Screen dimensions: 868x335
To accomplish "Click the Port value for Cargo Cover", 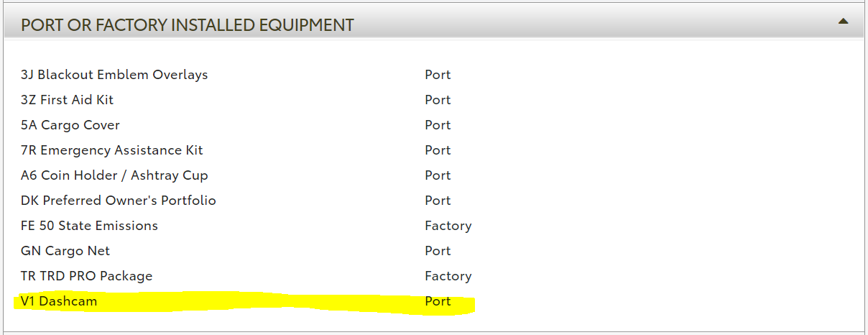I will [438, 125].
